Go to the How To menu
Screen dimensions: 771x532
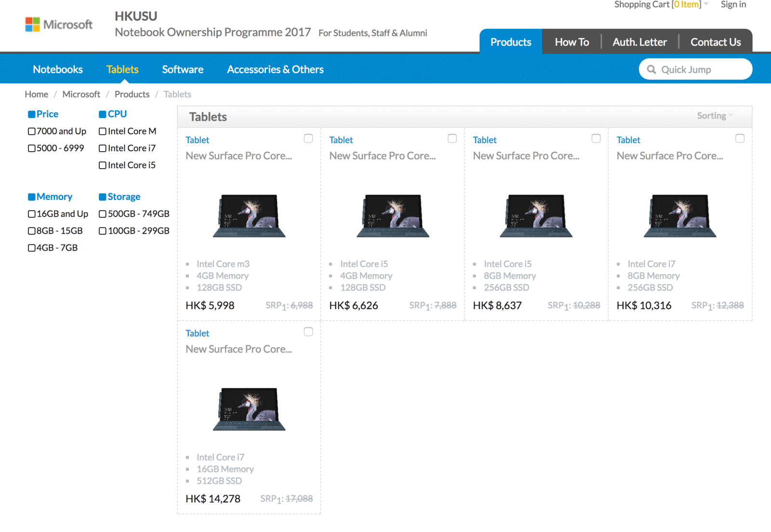coord(572,42)
